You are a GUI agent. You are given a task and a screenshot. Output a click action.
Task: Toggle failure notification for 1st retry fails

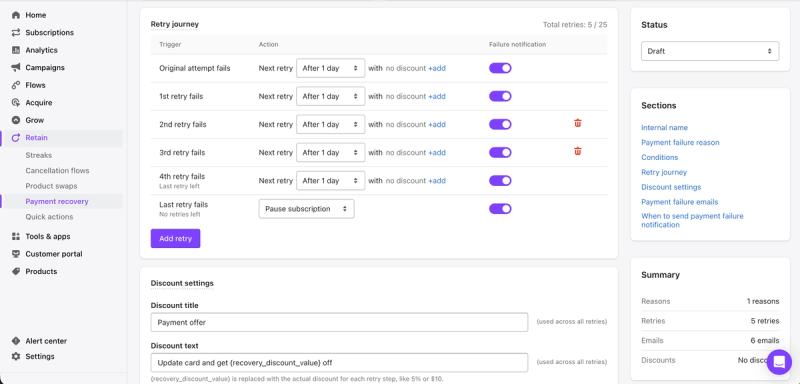[x=500, y=96]
